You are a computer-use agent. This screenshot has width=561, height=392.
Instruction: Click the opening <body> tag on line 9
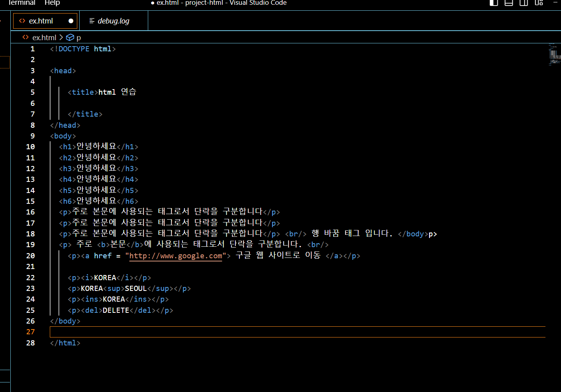[63, 136]
